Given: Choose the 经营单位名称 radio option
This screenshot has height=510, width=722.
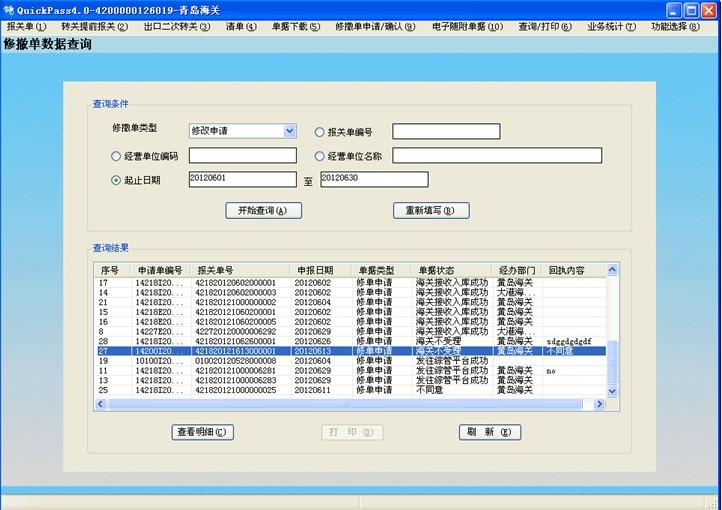Looking at the screenshot, I should click(320, 156).
